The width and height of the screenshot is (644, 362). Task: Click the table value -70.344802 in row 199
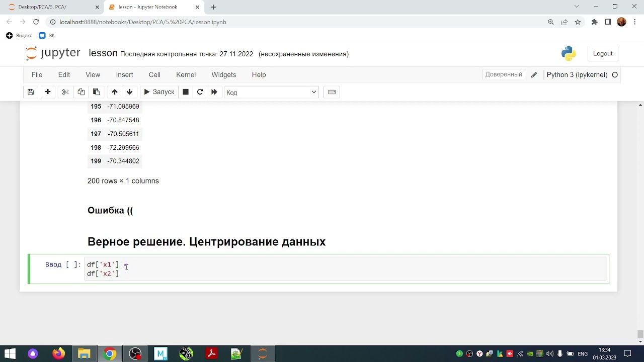tap(123, 161)
